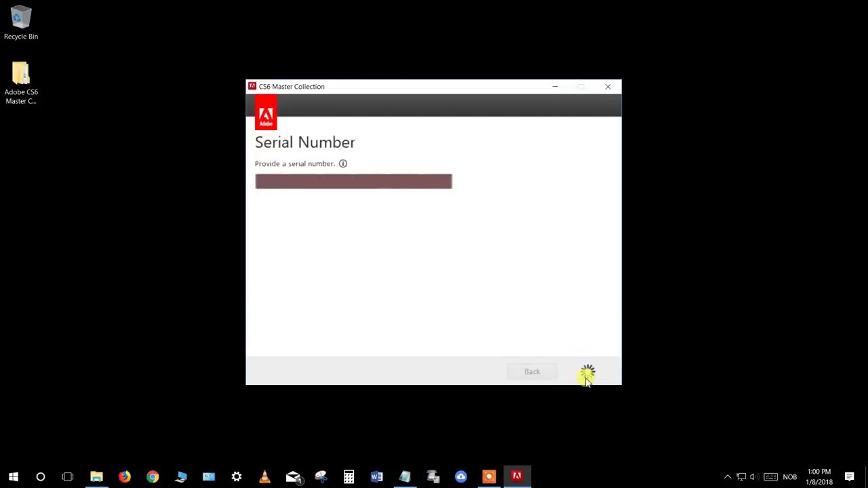Open network status in system tray
The height and width of the screenshot is (488, 868).
(x=741, y=477)
